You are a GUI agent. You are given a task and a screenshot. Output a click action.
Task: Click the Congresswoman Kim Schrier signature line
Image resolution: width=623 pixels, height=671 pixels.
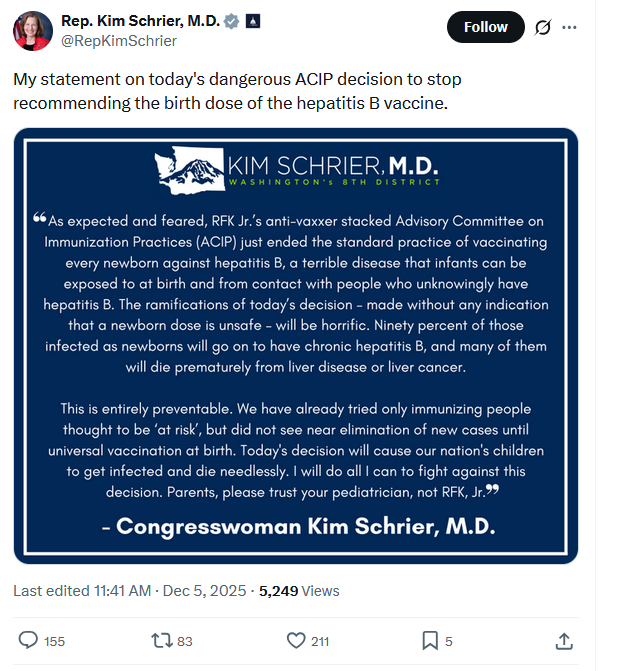tap(298, 526)
